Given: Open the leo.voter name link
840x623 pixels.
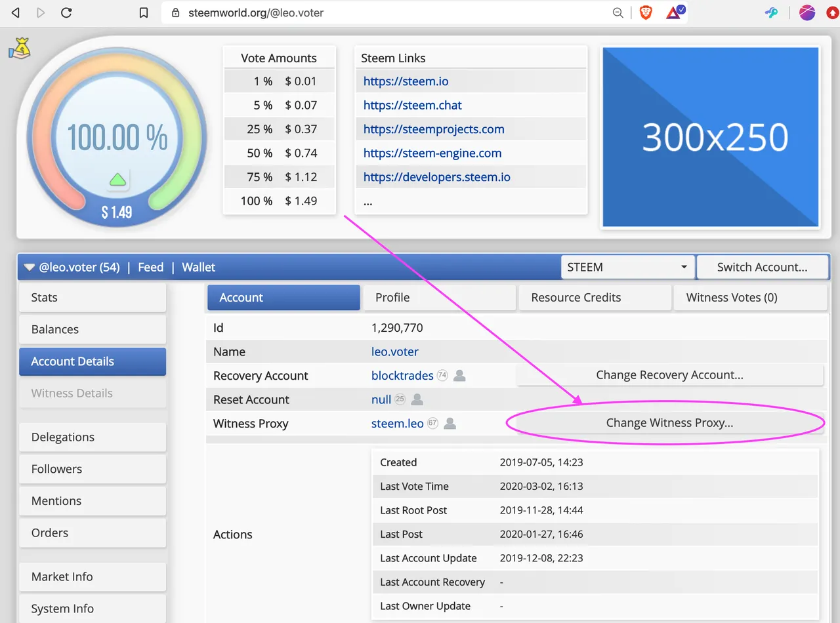Looking at the screenshot, I should pos(394,352).
